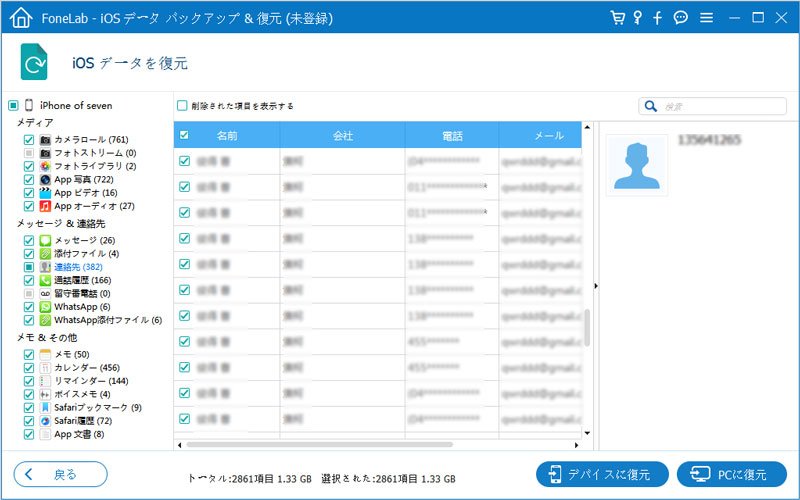The width and height of the screenshot is (800, 500).
Task: Select App 文書 (8) category
Action: [x=79, y=434]
